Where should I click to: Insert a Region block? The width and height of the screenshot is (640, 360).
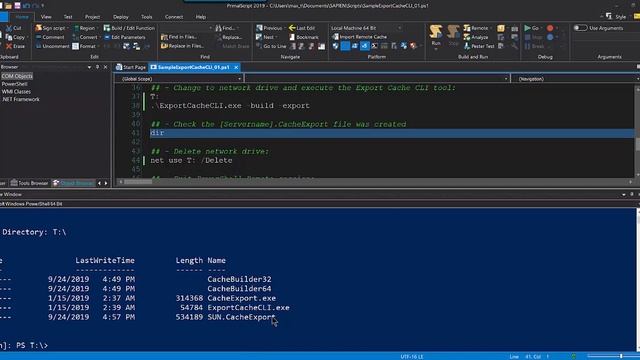point(84,28)
